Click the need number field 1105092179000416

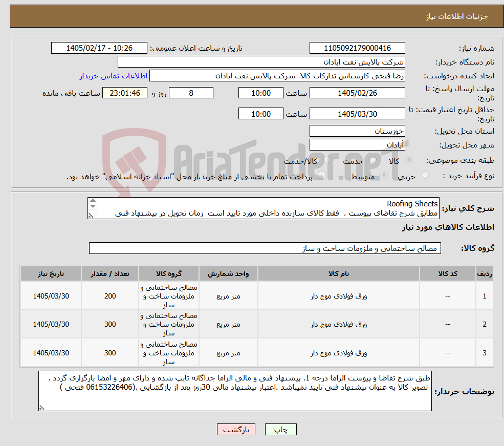(357, 48)
